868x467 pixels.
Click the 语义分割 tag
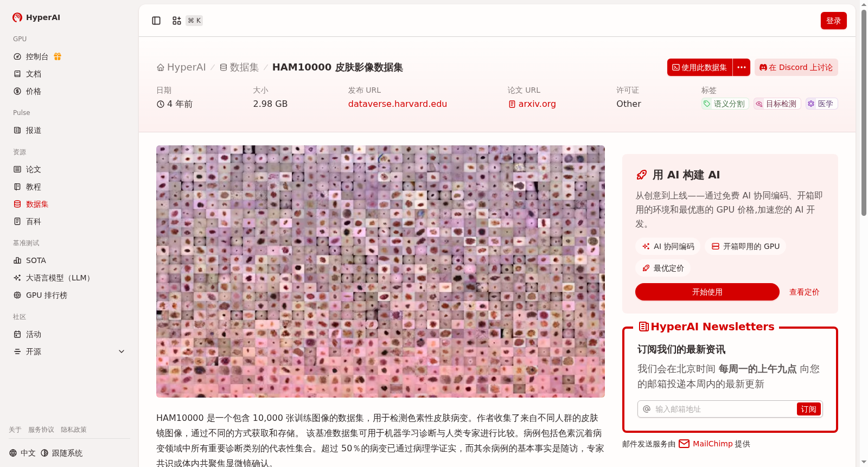(x=725, y=104)
